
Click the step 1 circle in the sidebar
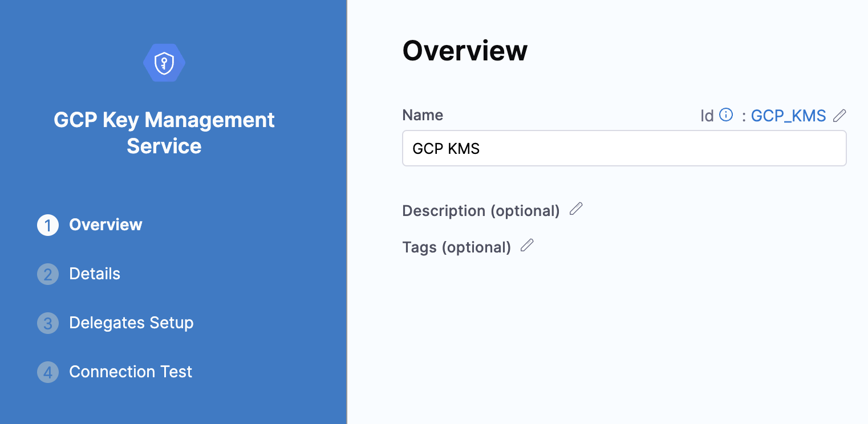pyautogui.click(x=47, y=225)
